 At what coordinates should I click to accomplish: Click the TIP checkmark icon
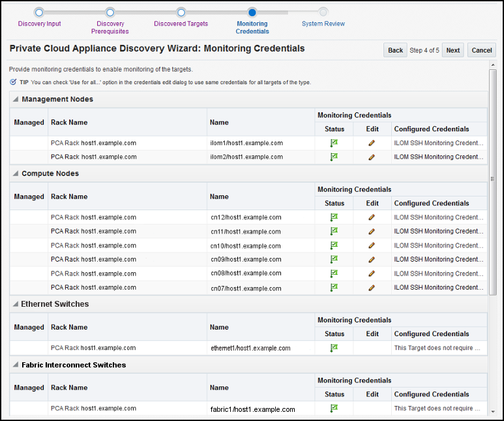13,82
